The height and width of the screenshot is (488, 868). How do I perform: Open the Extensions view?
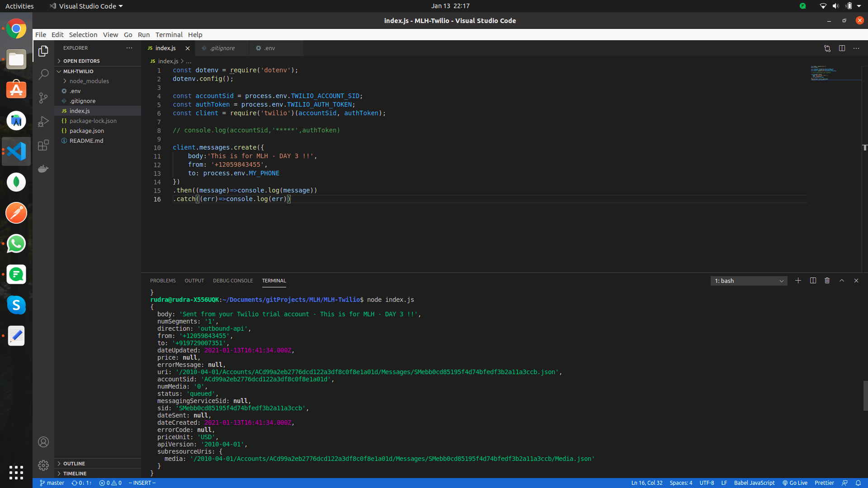pyautogui.click(x=43, y=145)
